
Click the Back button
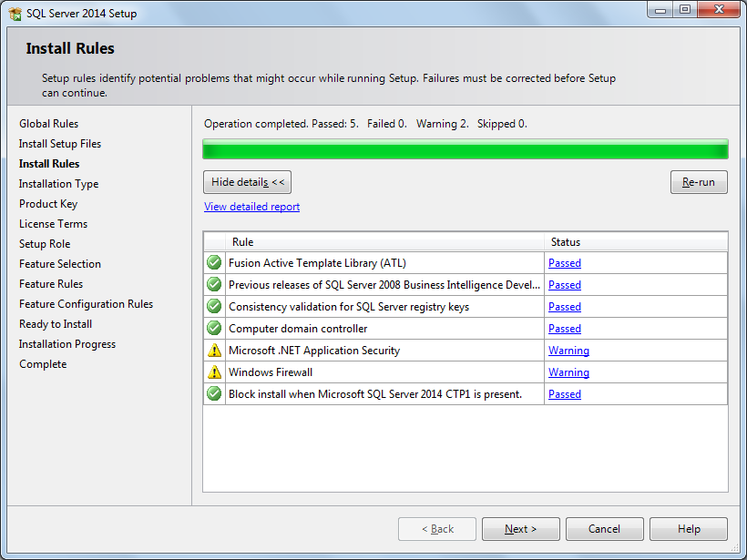point(437,529)
